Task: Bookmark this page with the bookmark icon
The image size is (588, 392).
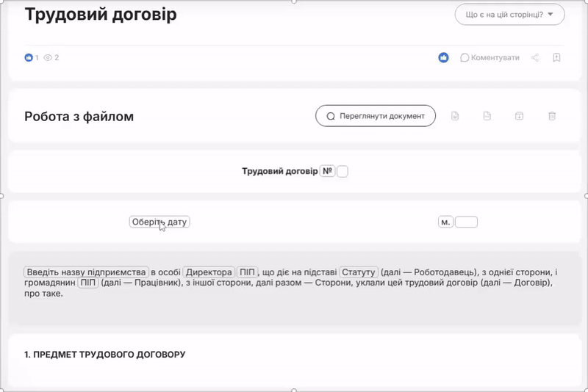Action: [557, 57]
